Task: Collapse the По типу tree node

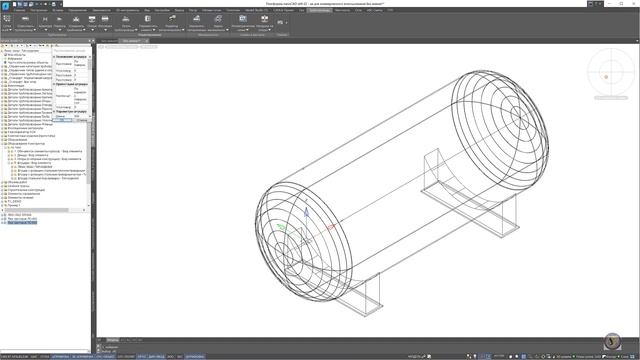Action: (x=5, y=148)
